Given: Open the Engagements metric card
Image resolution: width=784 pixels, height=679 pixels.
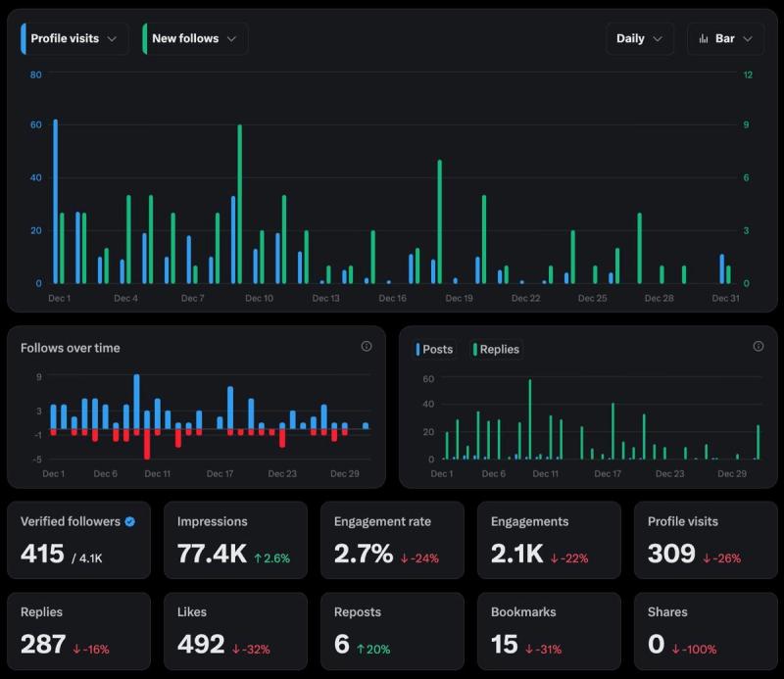Looking at the screenshot, I should click(549, 540).
